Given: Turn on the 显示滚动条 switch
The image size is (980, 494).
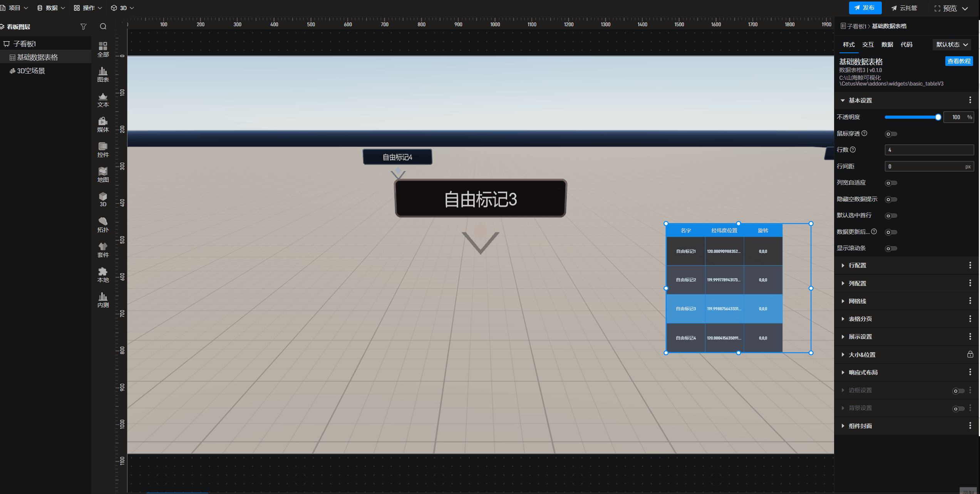Looking at the screenshot, I should coord(891,249).
